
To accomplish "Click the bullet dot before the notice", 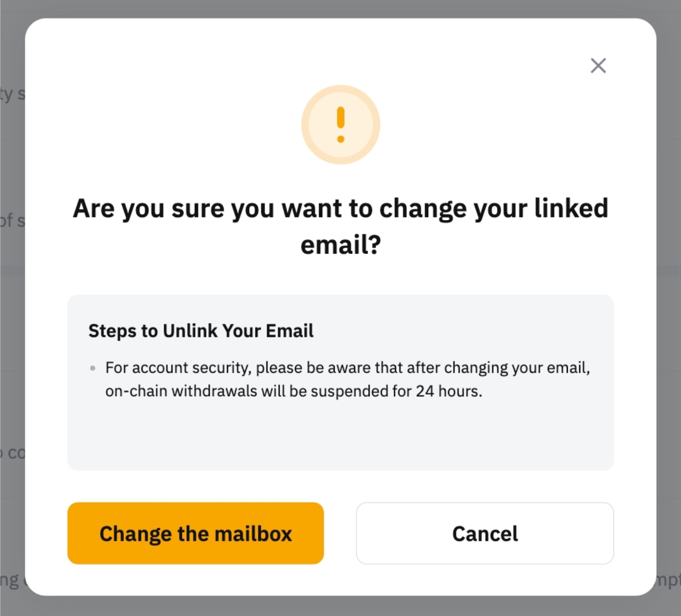I will click(92, 368).
